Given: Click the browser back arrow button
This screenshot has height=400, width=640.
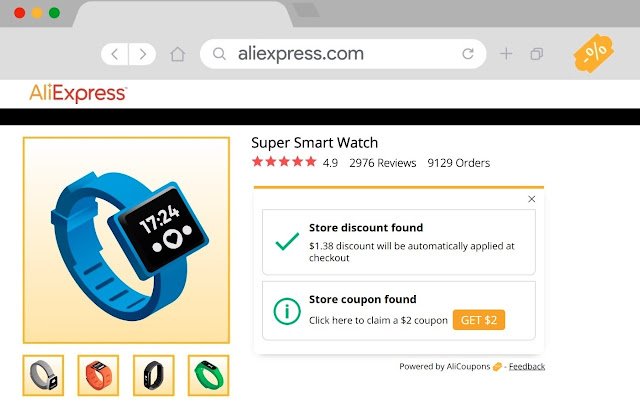Looking at the screenshot, I should (x=115, y=54).
